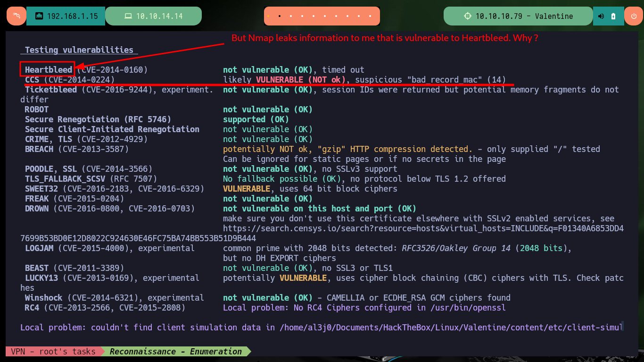The image size is (644, 362).
Task: Click the CCS (CVE-2014-0224) entry
Action: coord(70,80)
